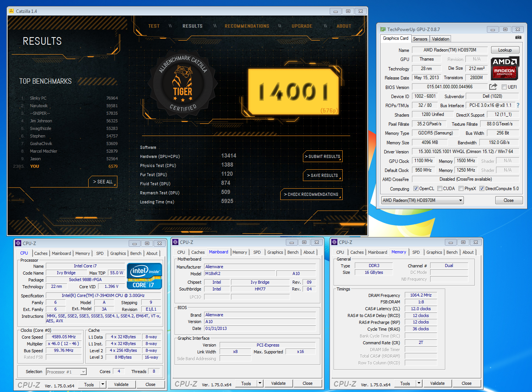Click the GPU-Z title bar icon
This screenshot has width=532, height=392.
383,29
